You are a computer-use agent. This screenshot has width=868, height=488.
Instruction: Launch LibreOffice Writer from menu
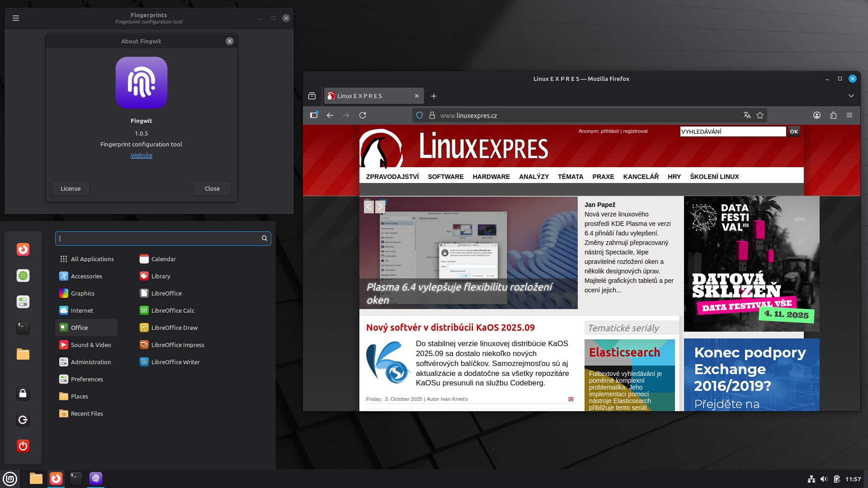[175, 362]
